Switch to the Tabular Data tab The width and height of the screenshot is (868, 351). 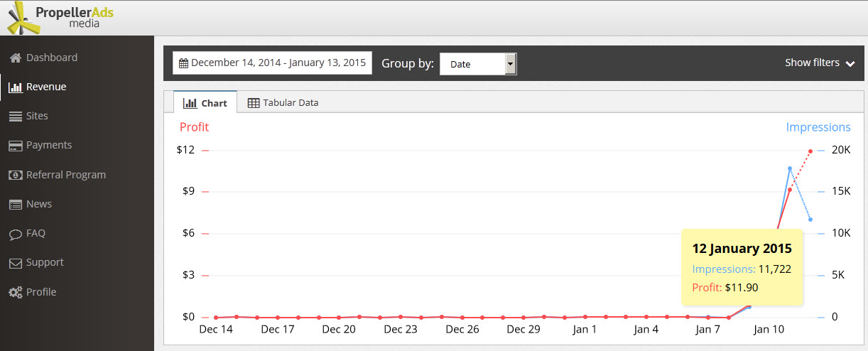[283, 102]
